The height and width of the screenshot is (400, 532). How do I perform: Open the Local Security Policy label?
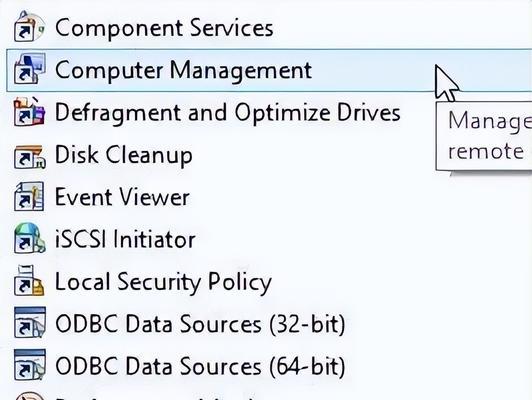pyautogui.click(x=163, y=282)
